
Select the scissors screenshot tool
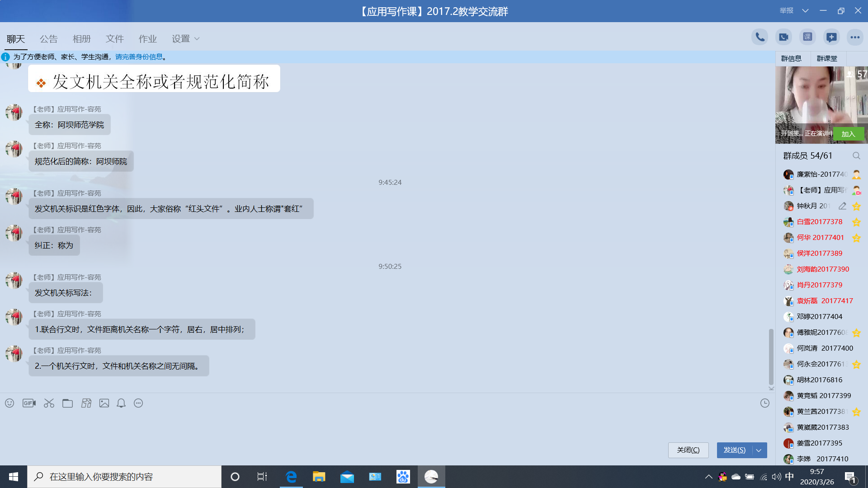click(x=49, y=403)
